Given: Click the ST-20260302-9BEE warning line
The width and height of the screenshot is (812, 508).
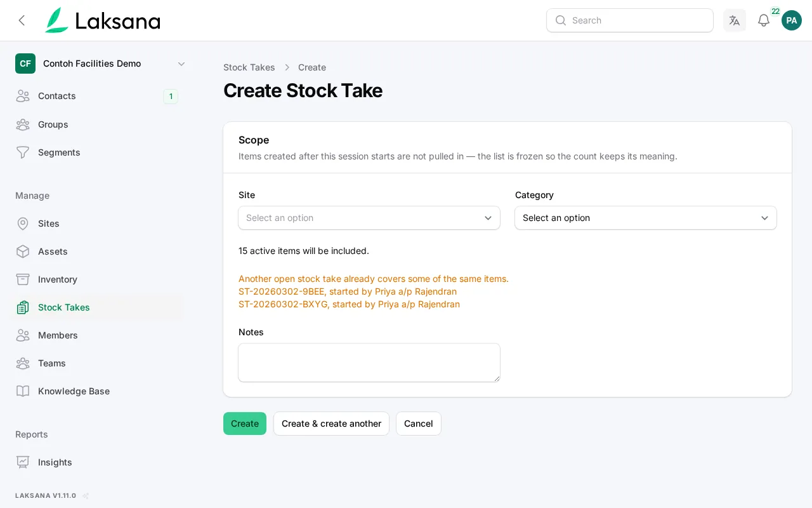Looking at the screenshot, I should pos(348,291).
